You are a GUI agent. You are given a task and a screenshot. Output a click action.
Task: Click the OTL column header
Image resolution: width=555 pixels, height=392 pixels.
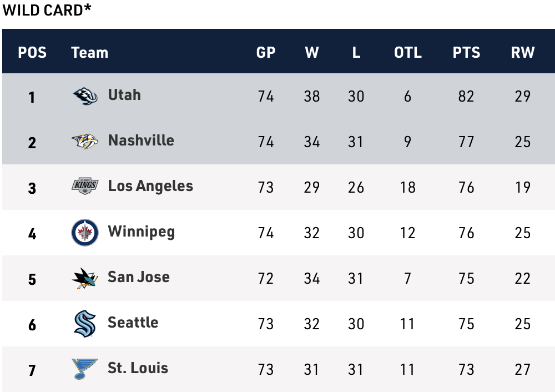click(x=407, y=53)
